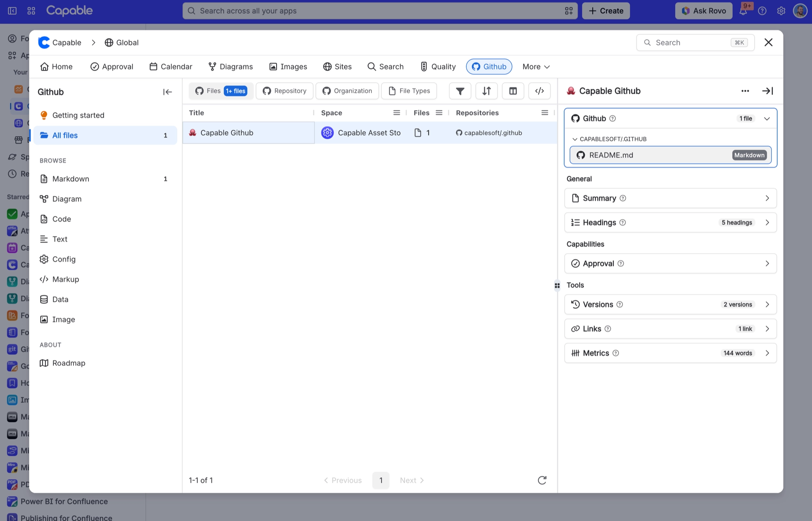Image resolution: width=812 pixels, height=521 pixels.
Task: Switch to the Diagrams tab
Action: tap(231, 67)
